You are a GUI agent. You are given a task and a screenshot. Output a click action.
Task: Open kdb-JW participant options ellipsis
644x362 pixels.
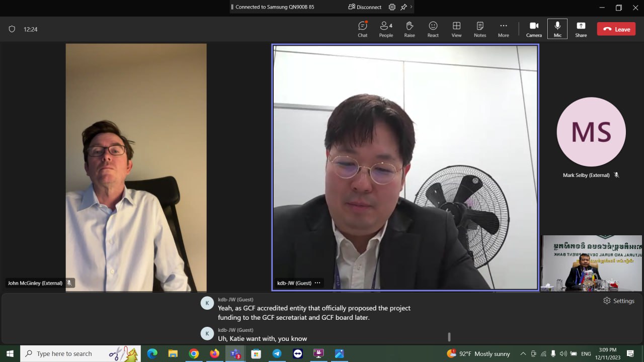click(x=317, y=283)
